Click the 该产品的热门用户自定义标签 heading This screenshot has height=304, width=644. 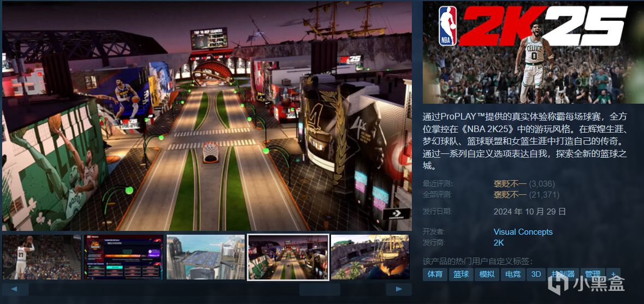[x=477, y=261]
